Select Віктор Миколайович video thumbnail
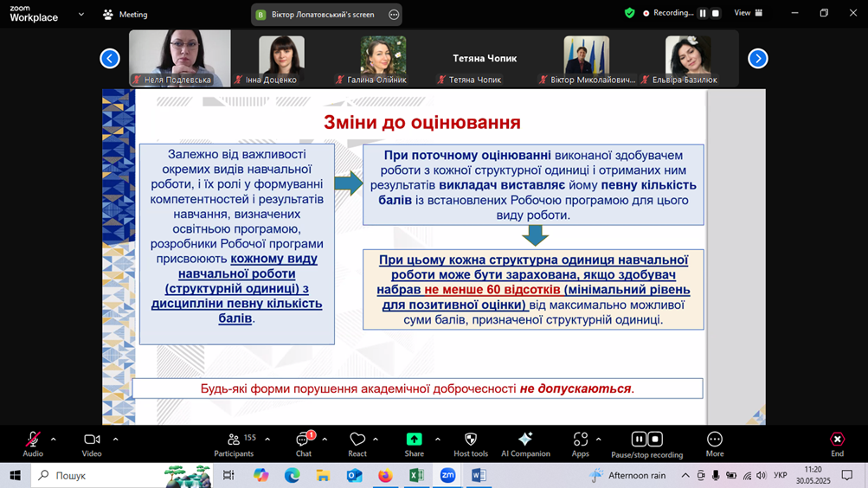 [586, 58]
